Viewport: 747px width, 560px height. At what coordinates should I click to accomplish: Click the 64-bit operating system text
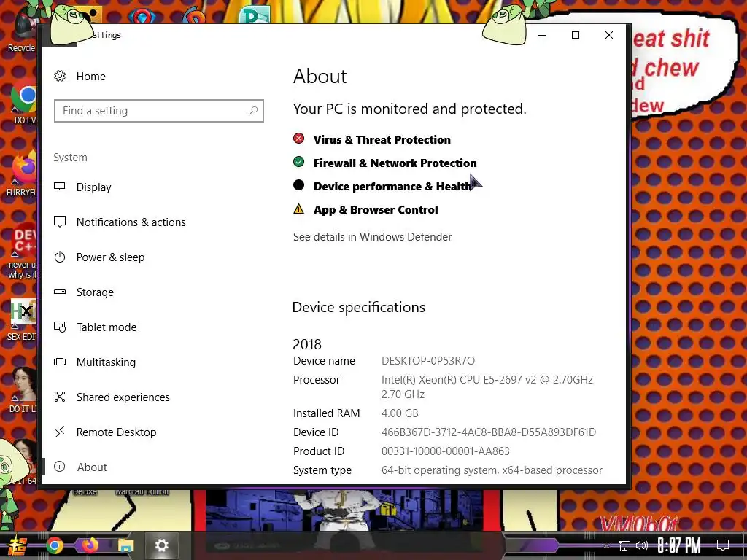[x=492, y=470]
